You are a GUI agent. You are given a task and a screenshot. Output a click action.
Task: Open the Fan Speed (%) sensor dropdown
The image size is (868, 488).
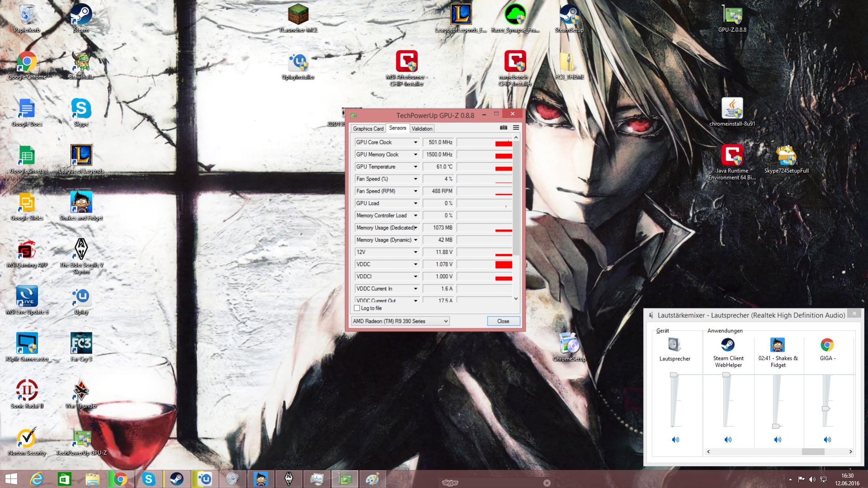click(415, 179)
